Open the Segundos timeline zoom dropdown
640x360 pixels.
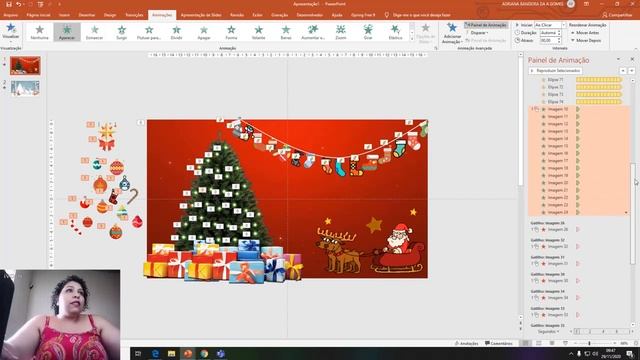[549, 331]
